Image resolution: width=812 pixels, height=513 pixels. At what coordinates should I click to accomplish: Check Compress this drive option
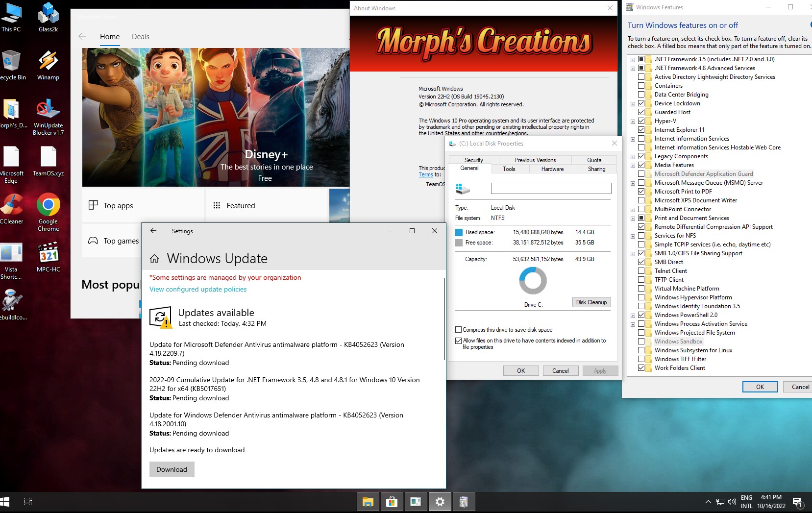[459, 330]
